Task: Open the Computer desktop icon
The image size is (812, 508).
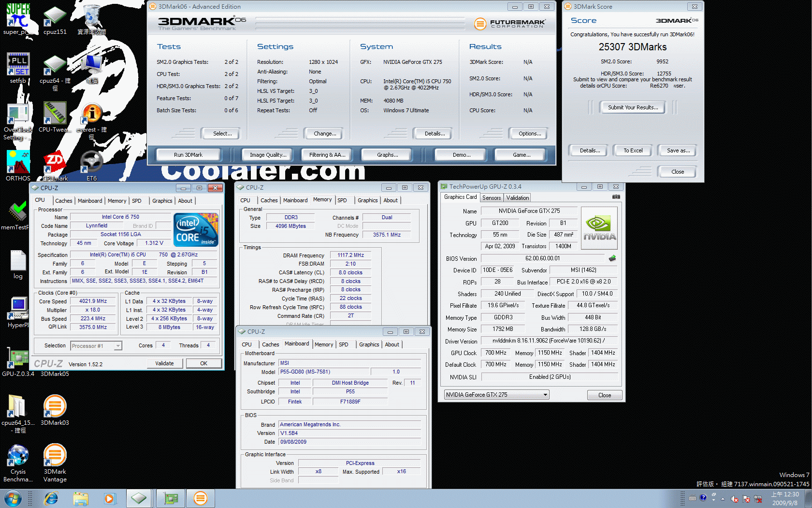Action: [x=91, y=68]
